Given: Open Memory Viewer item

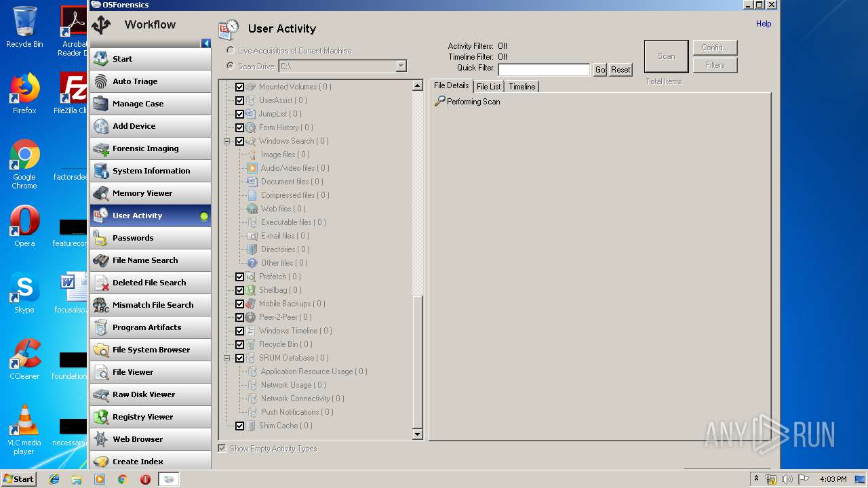Looking at the screenshot, I should coord(150,193).
